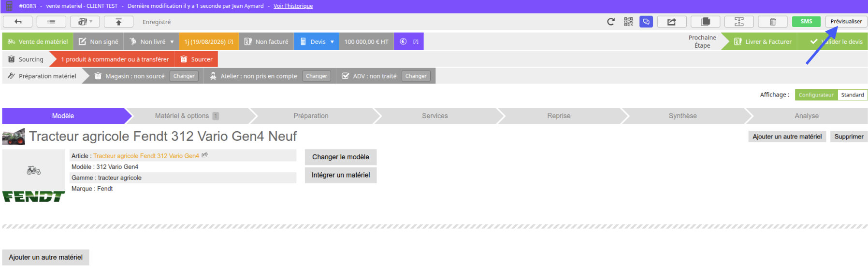Click the Préparation matériel label
The height and width of the screenshot is (276, 868).
[x=43, y=76]
